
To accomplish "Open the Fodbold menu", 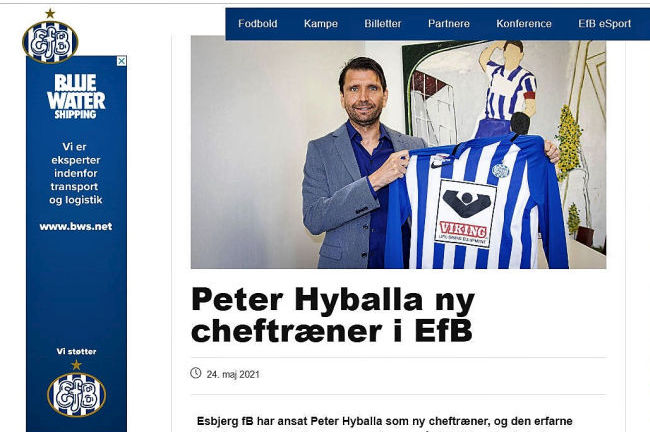I will click(x=258, y=24).
